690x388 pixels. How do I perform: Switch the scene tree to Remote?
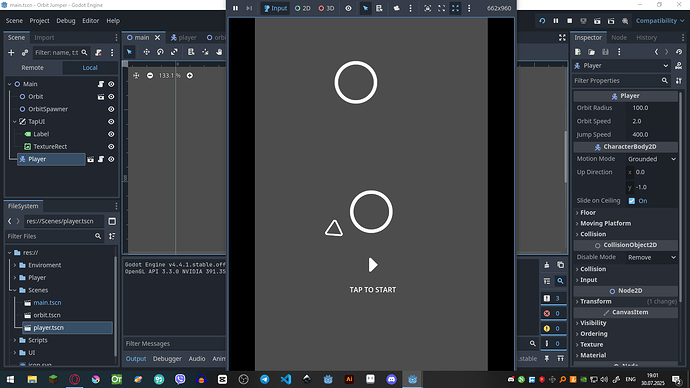click(x=33, y=68)
